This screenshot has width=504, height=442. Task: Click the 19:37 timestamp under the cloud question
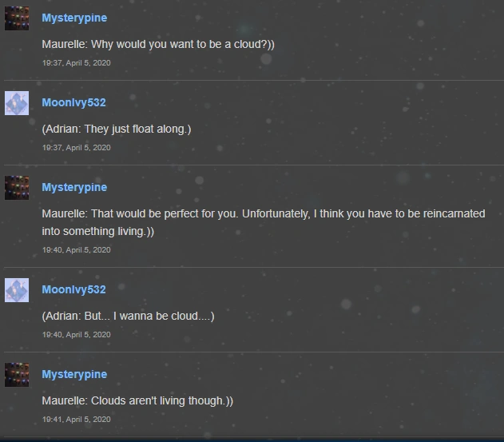[x=76, y=62]
